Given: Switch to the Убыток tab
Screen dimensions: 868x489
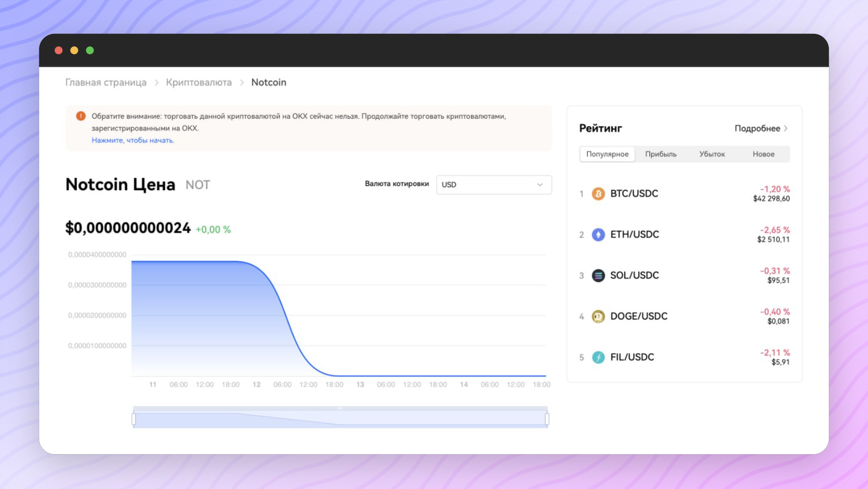Looking at the screenshot, I should pos(712,154).
